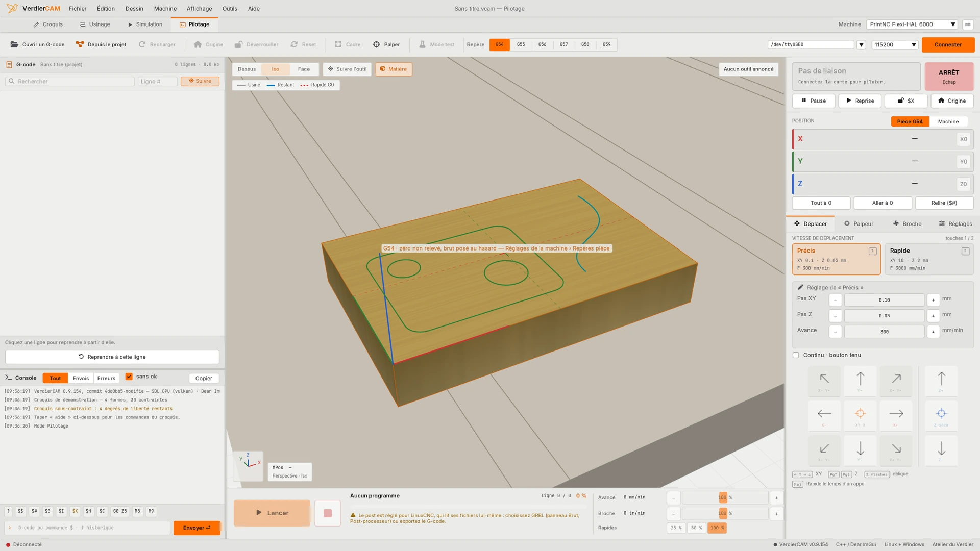Click the Pause button in control panel

pos(814,101)
